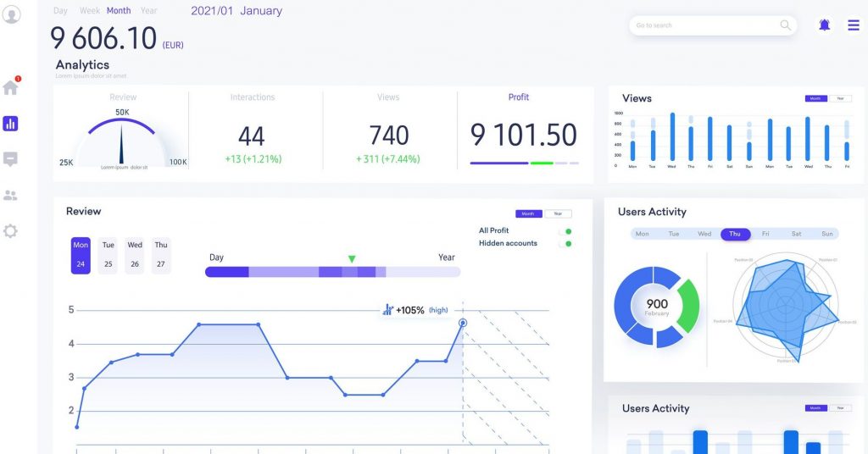This screenshot has height=454, width=868.
Task: Select Fri in Users Activity days
Action: click(x=765, y=234)
